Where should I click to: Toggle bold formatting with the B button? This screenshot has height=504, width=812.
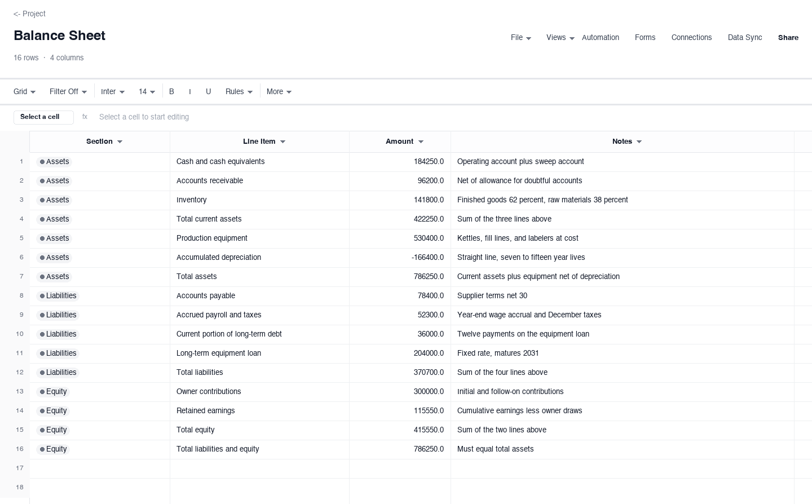click(x=171, y=91)
